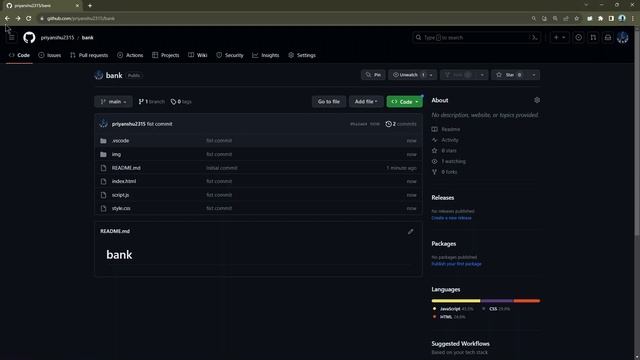The height and width of the screenshot is (360, 640).
Task: Open the Add file dropdown
Action: tap(366, 102)
